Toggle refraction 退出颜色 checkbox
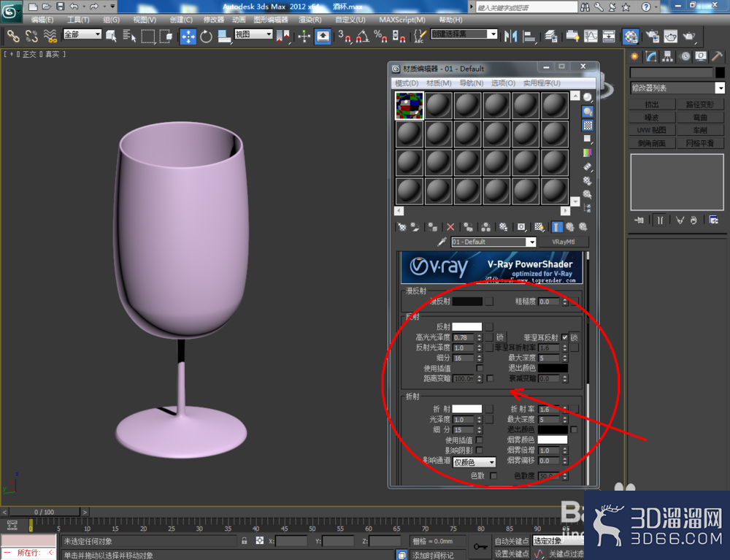 click(x=574, y=429)
